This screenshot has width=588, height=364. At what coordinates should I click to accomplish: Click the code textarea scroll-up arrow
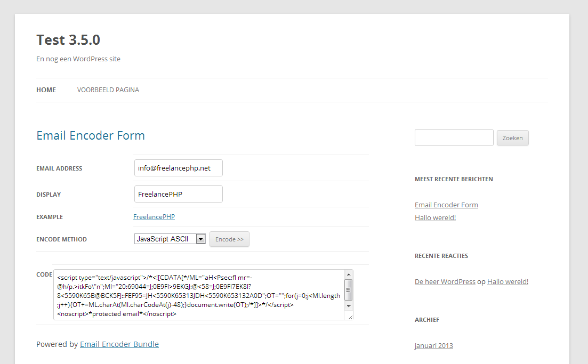[349, 274]
